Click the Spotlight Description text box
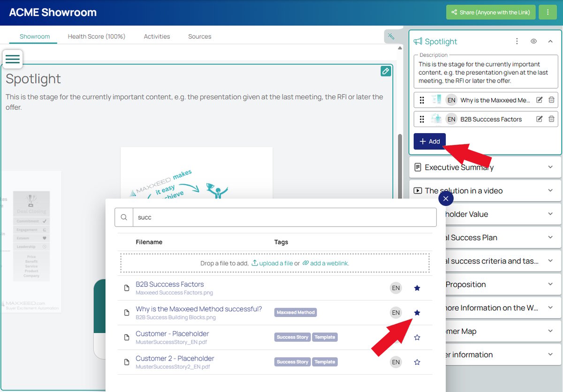This screenshot has width=563, height=392. (485, 72)
